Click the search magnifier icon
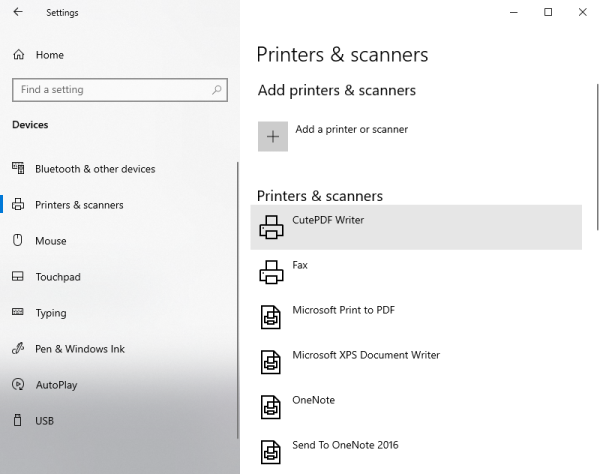Viewport: 600px width, 474px height. click(x=216, y=90)
